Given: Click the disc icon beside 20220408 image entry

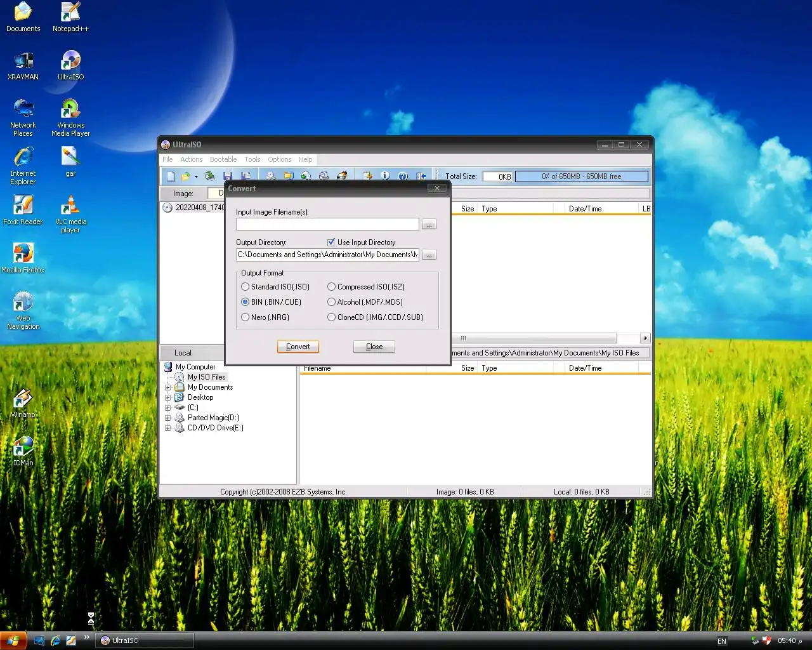Looking at the screenshot, I should tap(167, 208).
